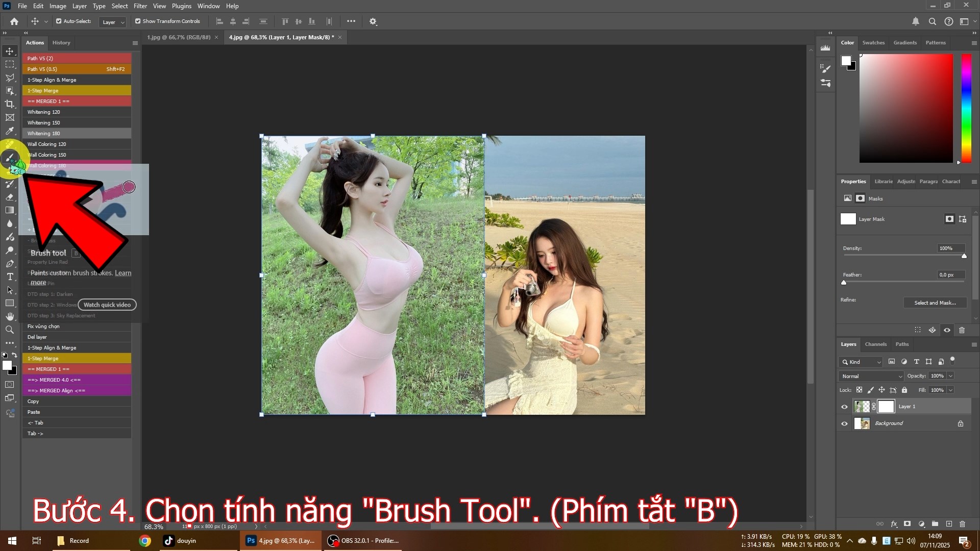The height and width of the screenshot is (551, 980).
Task: Toggle Layer 1 visibility
Action: (x=845, y=407)
